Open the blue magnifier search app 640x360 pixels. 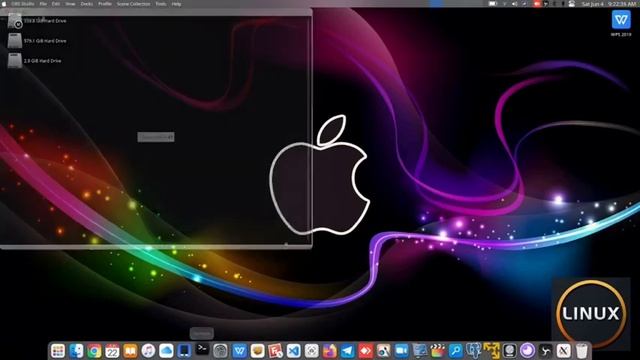(x=455, y=351)
